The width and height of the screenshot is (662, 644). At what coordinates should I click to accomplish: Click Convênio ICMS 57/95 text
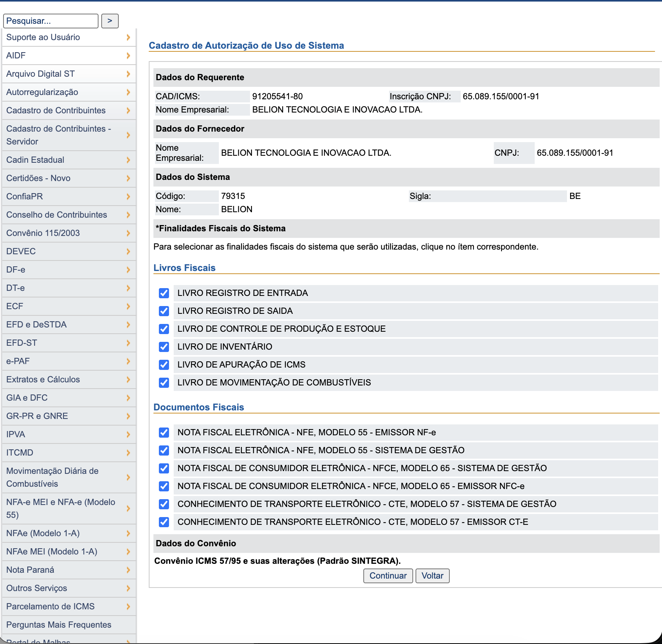tap(277, 561)
